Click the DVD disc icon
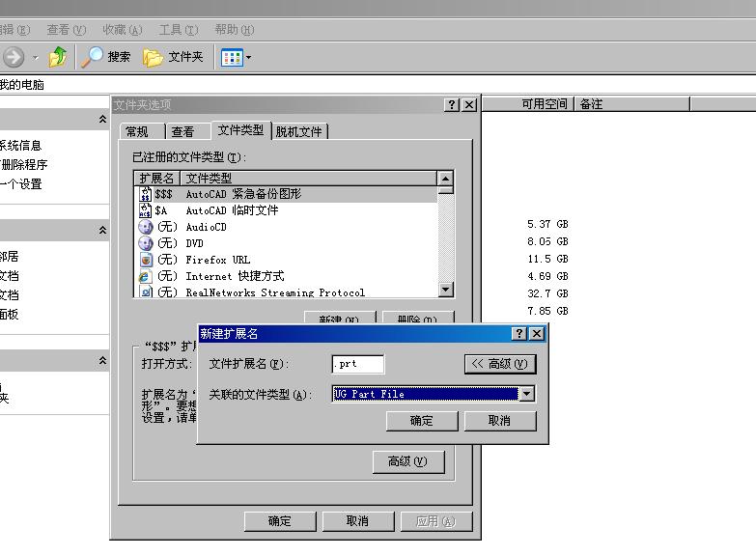This screenshot has width=756, height=556. point(146,243)
